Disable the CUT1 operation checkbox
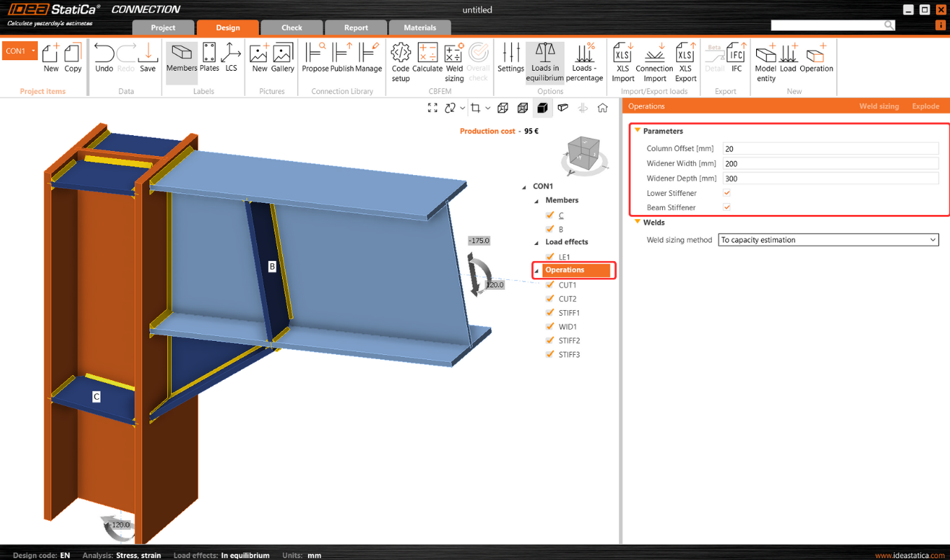This screenshot has height=560, width=950. click(x=550, y=284)
